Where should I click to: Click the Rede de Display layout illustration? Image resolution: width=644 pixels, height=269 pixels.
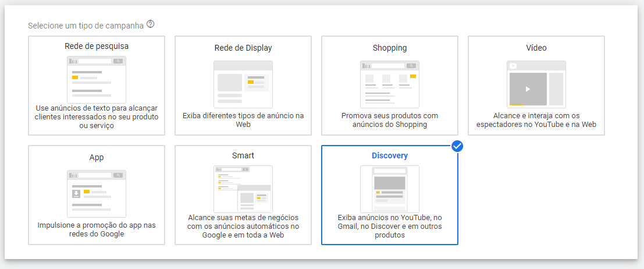(243, 84)
